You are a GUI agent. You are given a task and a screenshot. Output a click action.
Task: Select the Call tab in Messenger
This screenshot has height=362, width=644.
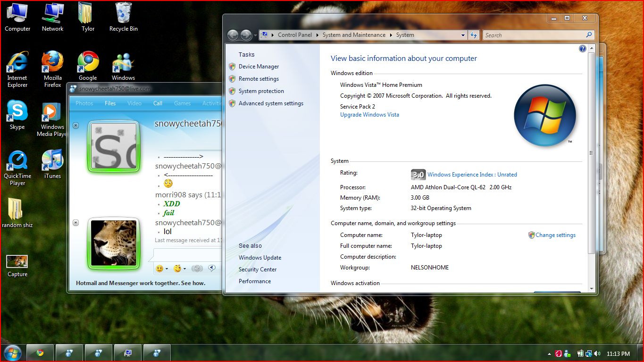pos(158,103)
